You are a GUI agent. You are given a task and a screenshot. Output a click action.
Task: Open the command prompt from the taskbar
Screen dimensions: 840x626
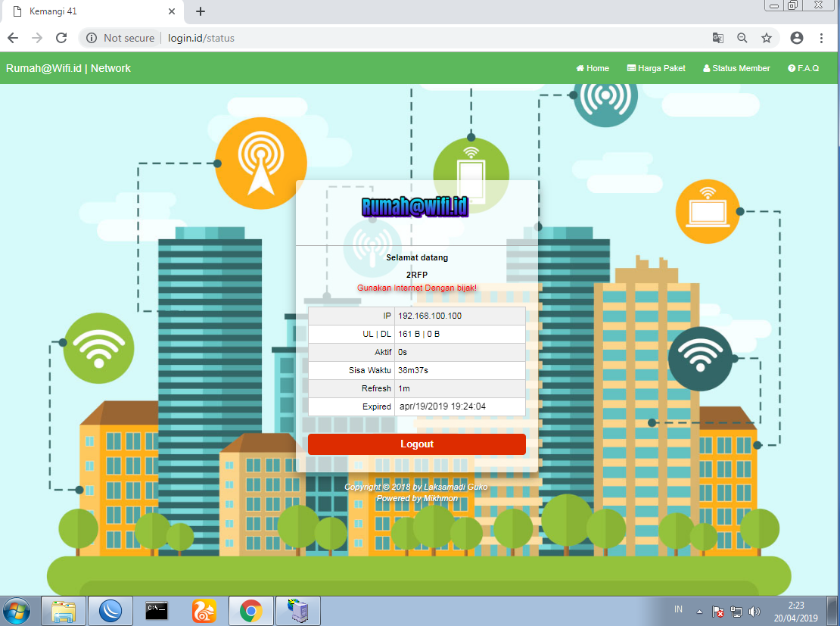tap(157, 611)
